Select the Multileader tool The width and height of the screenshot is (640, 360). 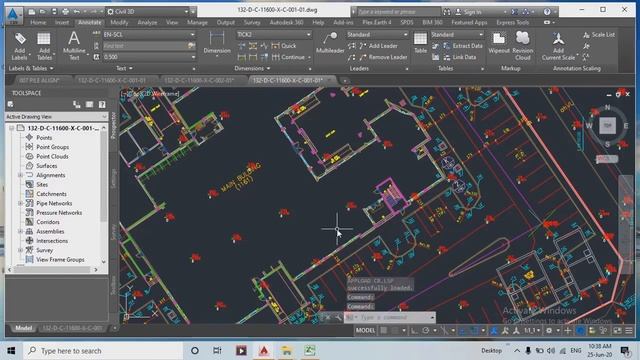coord(330,43)
